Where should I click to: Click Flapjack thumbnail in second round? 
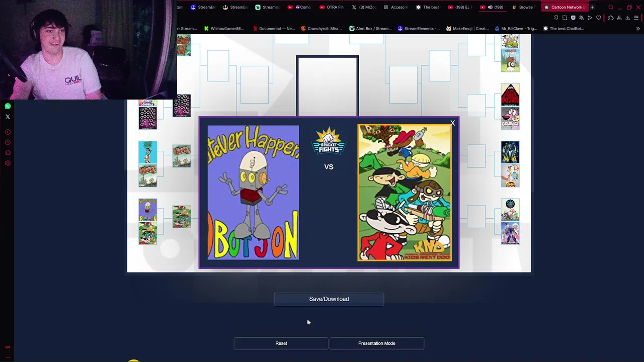pos(182,156)
